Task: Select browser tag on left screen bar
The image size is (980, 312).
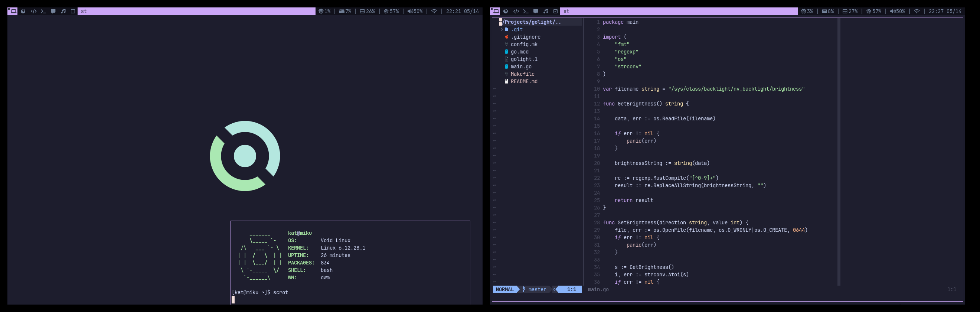Action: [23, 12]
